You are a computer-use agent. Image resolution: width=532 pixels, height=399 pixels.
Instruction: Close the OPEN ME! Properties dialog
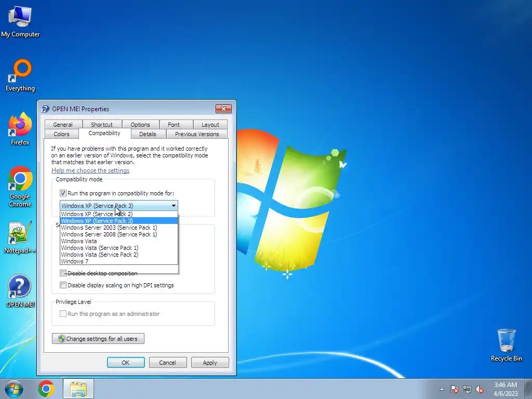coord(223,109)
